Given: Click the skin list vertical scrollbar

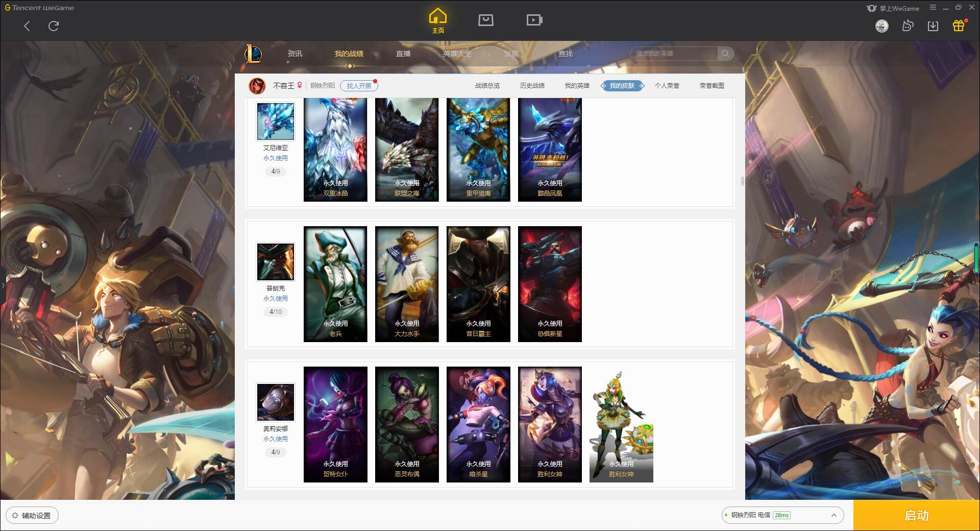Looking at the screenshot, I should pos(743,181).
